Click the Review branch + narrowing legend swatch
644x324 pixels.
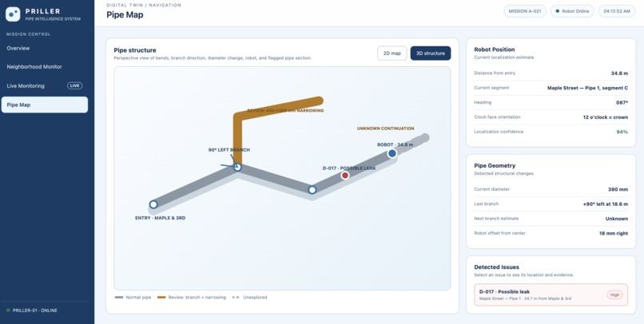click(x=161, y=298)
